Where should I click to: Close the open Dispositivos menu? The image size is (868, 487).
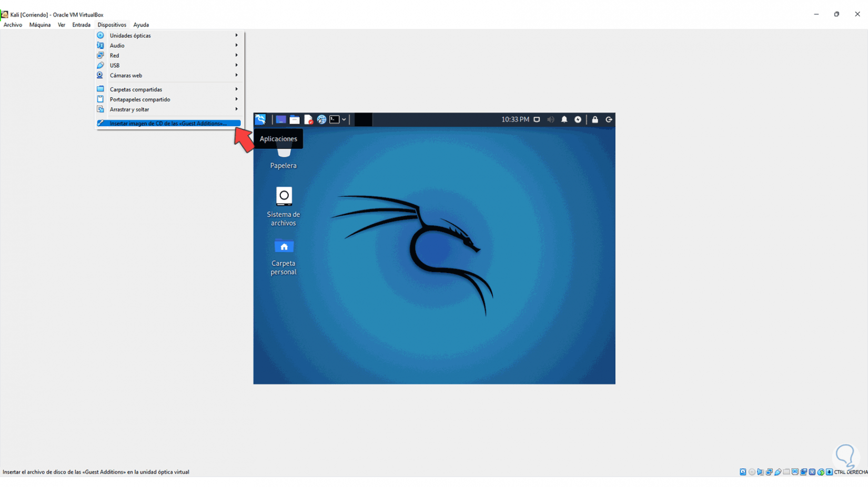(x=112, y=25)
